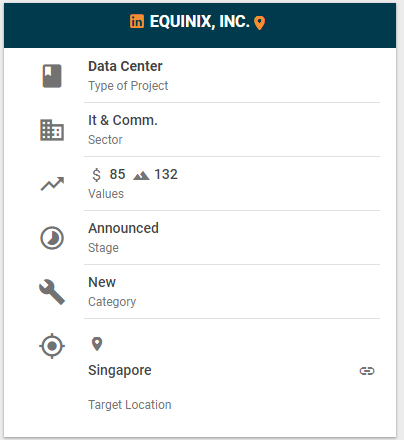Viewport: 404px width, 440px height.
Task: Select the building icon next to Sector
Action: pos(52,130)
